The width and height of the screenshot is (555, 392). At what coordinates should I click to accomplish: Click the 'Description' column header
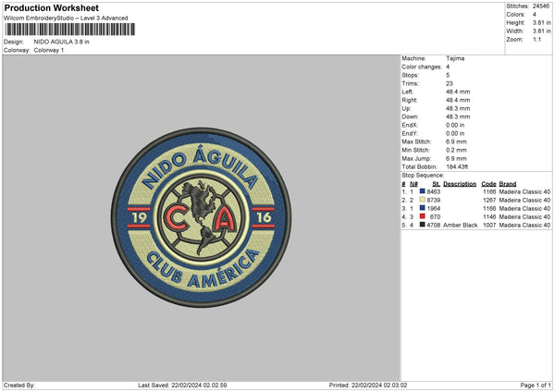click(460, 184)
